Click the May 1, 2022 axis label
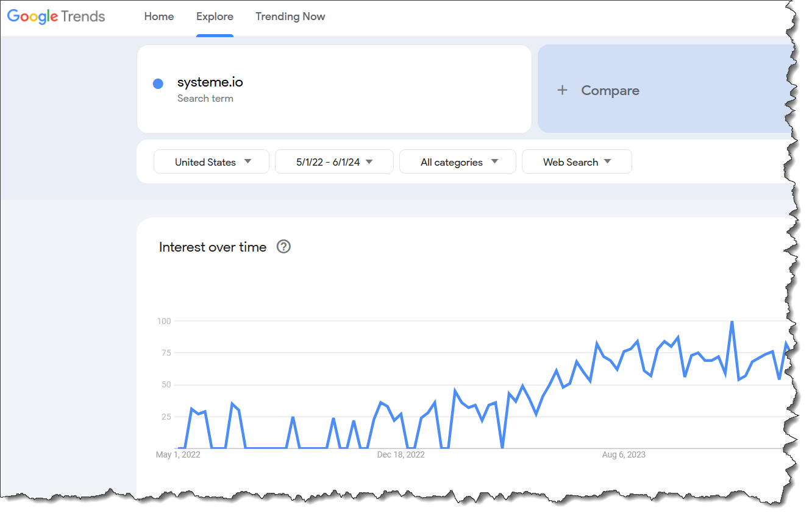 coord(178,454)
